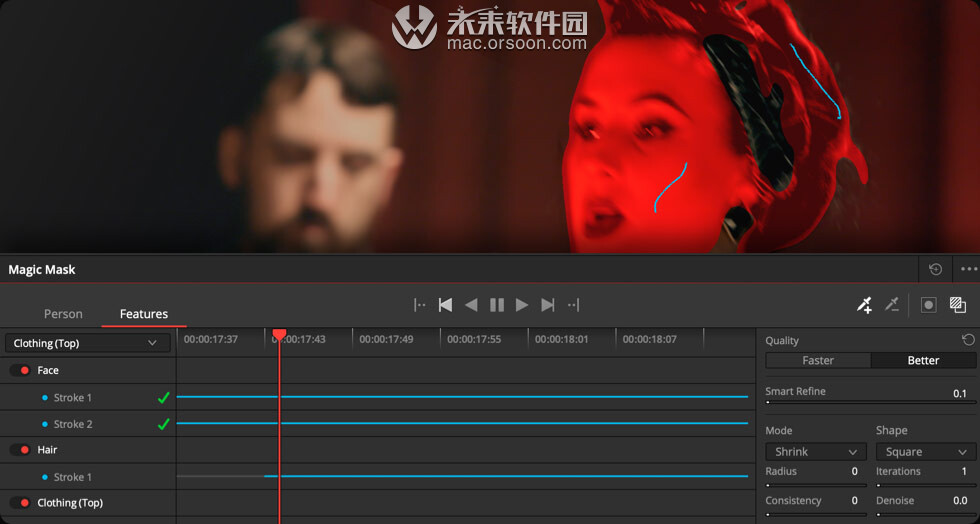Click the Smart Refine value 0.1
The height and width of the screenshot is (524, 980).
tap(959, 393)
